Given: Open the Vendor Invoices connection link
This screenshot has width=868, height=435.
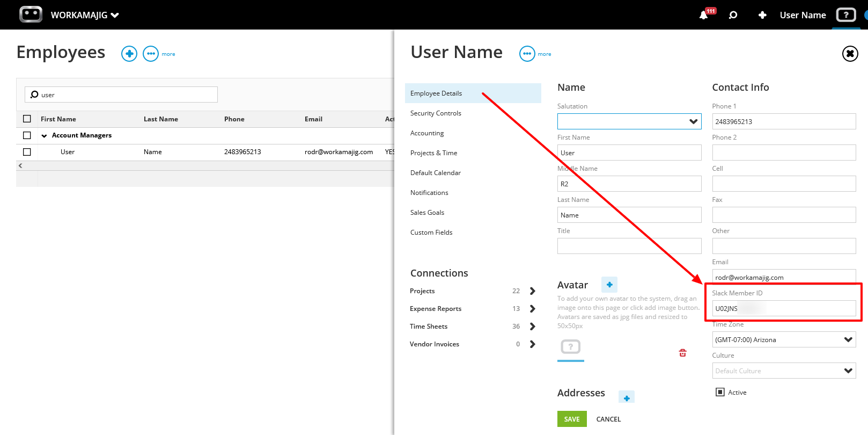Looking at the screenshot, I should point(435,344).
